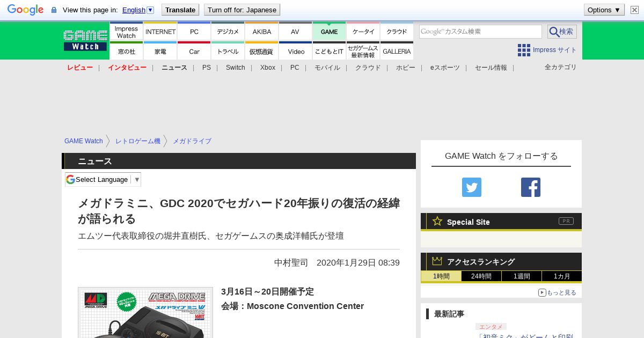Click the Mega Drive Mini article image
This screenshot has width=644, height=338.
tap(145, 313)
